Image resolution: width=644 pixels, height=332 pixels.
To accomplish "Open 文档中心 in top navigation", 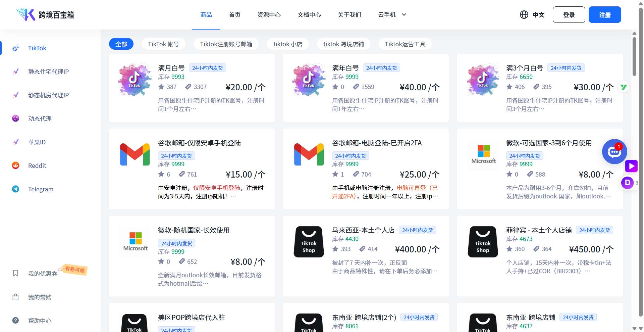I will pyautogui.click(x=309, y=15).
